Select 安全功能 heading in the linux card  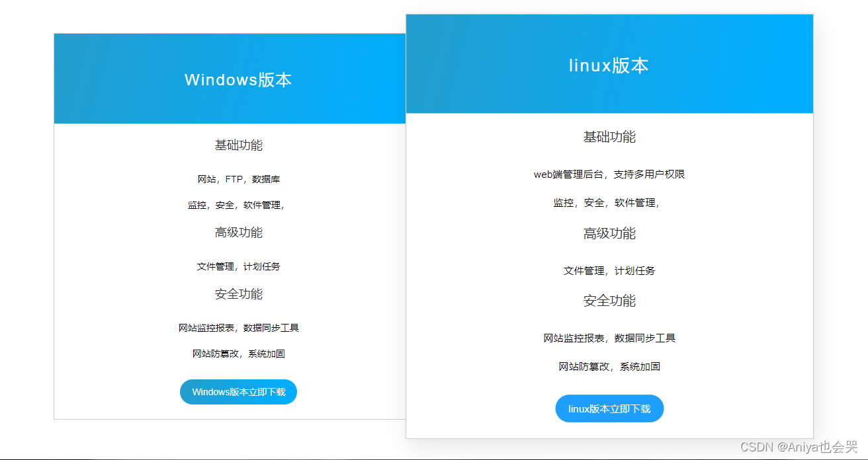tap(609, 301)
